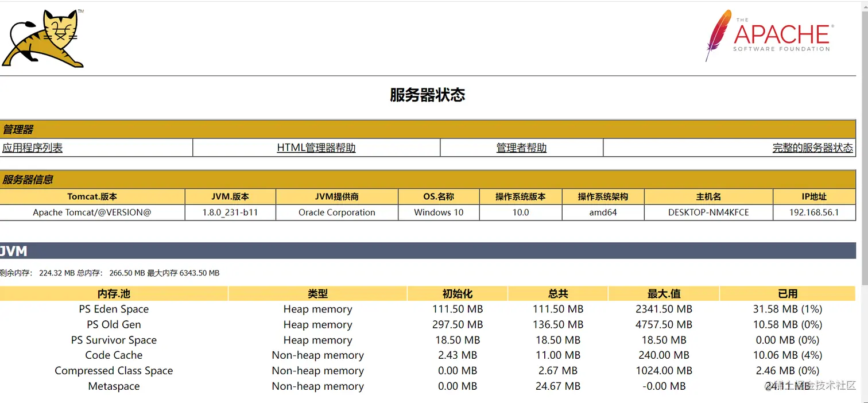The image size is (868, 403).
Task: Open the HTML管理器帮助 link
Action: pyautogui.click(x=316, y=148)
